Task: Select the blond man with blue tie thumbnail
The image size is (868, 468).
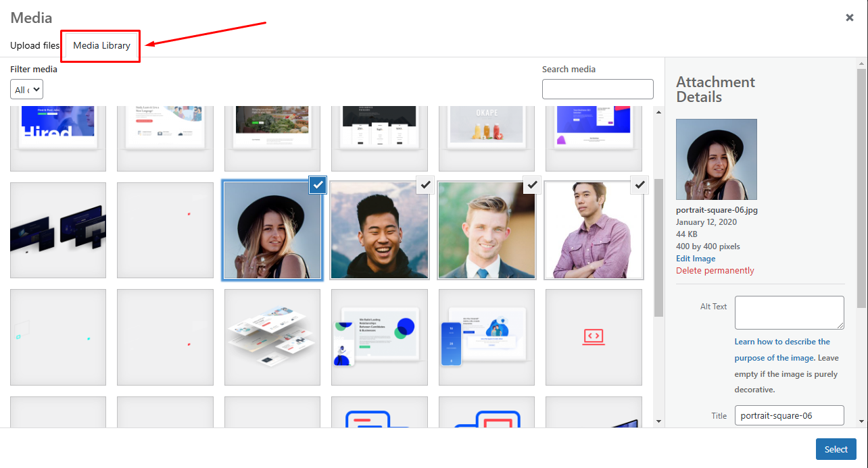Action: [487, 230]
